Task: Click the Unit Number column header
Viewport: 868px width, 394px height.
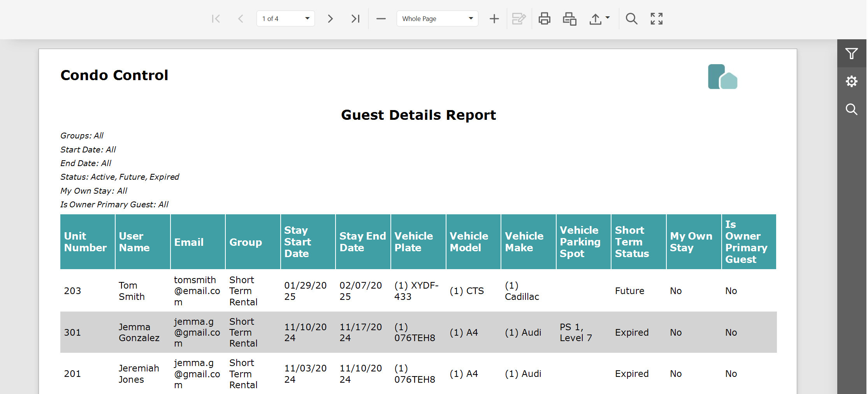Action: (x=88, y=242)
